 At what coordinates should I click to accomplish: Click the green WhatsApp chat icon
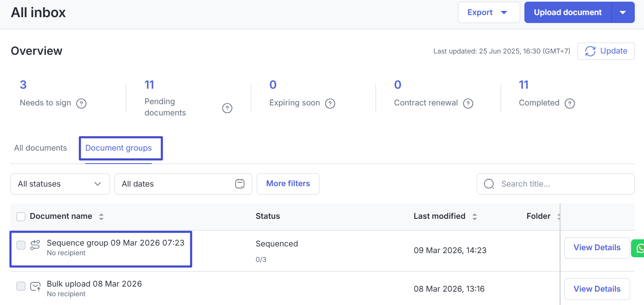click(639, 249)
